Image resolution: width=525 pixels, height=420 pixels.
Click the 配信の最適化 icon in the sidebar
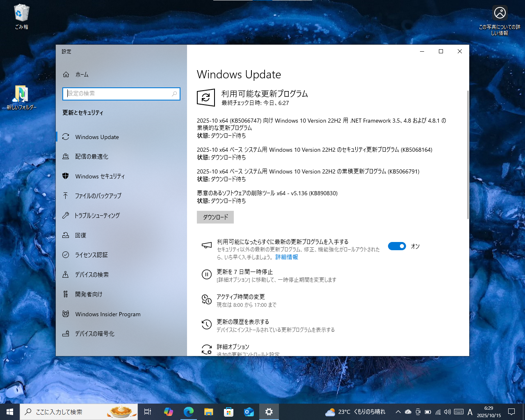coord(66,156)
